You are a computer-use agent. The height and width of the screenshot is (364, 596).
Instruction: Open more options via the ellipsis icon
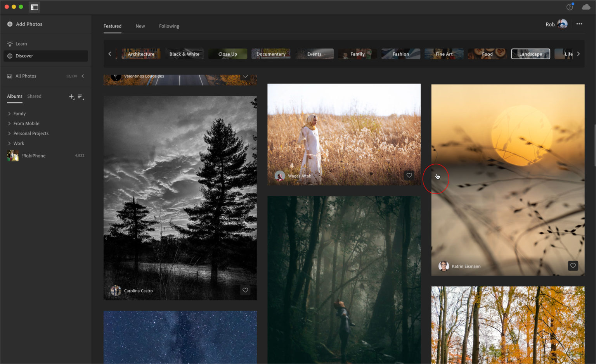point(579,24)
